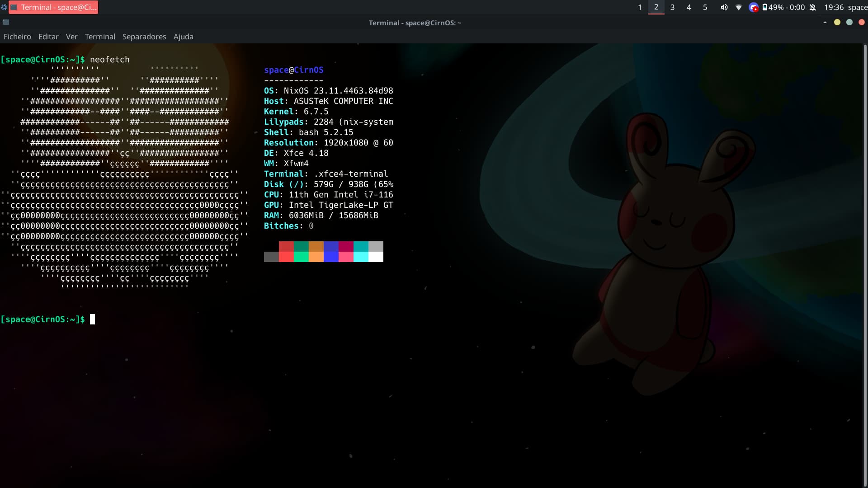This screenshot has width=868, height=488.
Task: Click the GPU: Intel TigerLake line
Action: [x=329, y=205]
